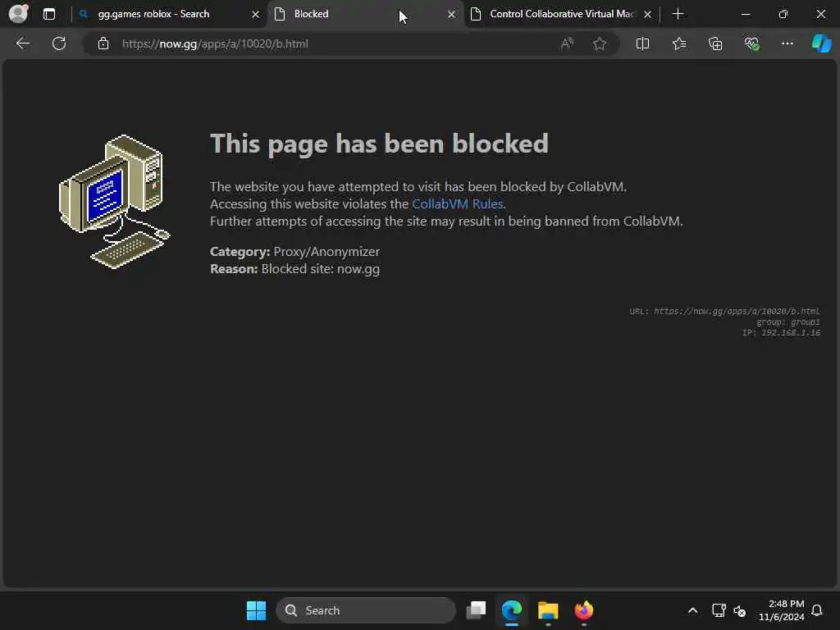
Task: Add this page to favorites star
Action: [x=600, y=43]
